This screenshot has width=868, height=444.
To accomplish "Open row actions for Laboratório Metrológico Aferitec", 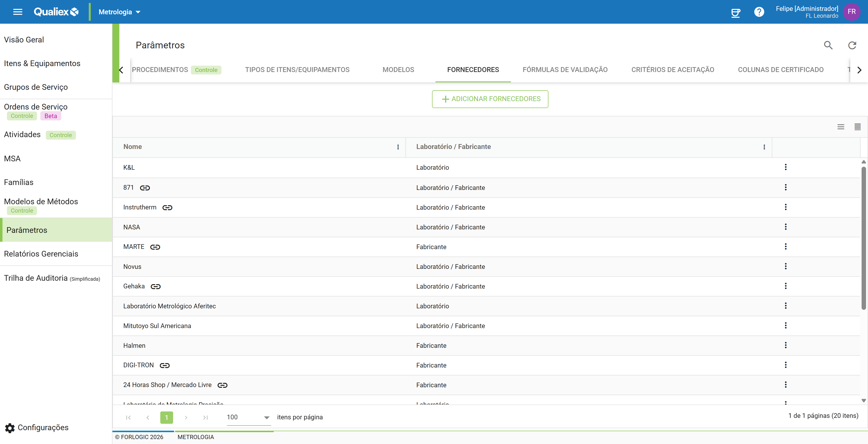I will 785,306.
